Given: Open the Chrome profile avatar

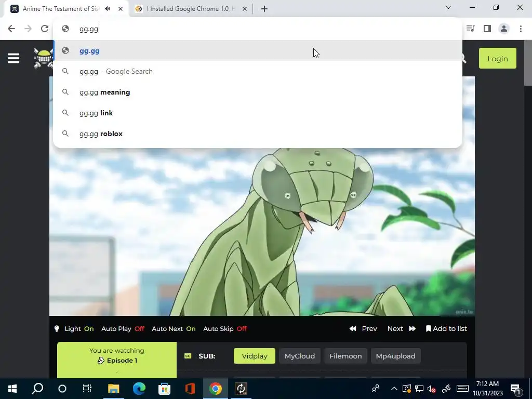Looking at the screenshot, I should [504, 29].
